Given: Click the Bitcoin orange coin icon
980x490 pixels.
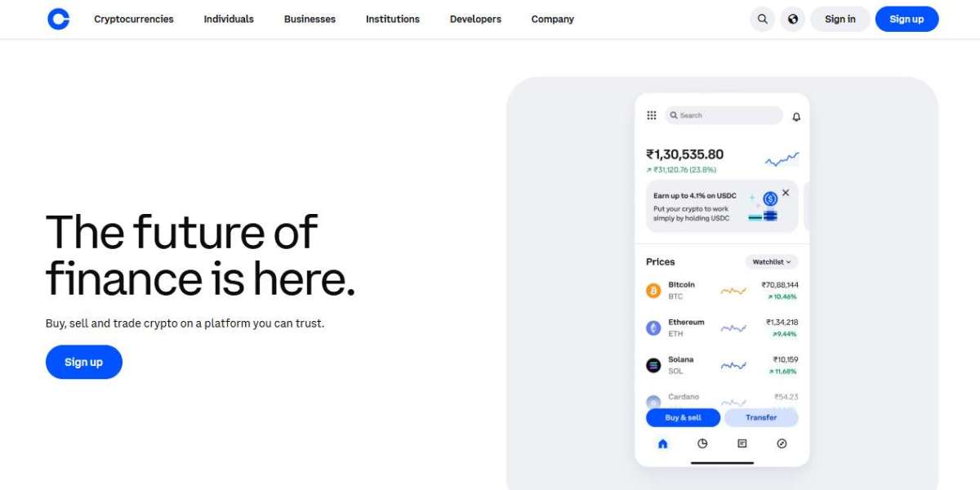Looking at the screenshot, I should click(x=653, y=291).
